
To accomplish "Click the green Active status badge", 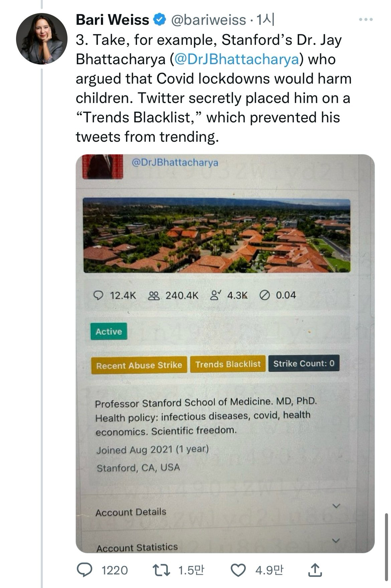I will click(x=109, y=331).
